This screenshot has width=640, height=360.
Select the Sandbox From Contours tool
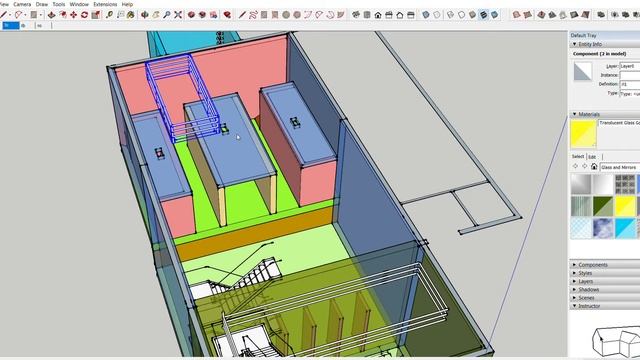click(x=516, y=15)
